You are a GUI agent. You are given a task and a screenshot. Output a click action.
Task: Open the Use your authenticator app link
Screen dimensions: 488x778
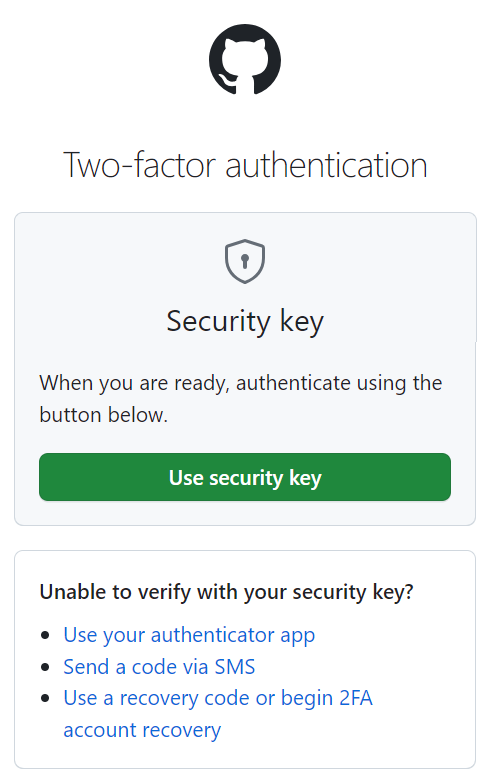pyautogui.click(x=189, y=635)
